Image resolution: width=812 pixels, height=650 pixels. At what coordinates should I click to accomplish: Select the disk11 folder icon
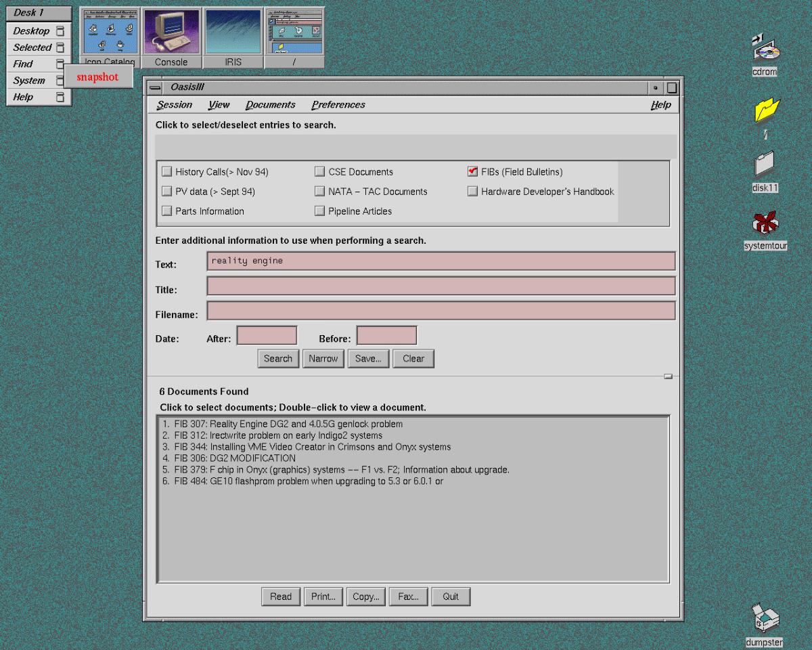point(764,165)
